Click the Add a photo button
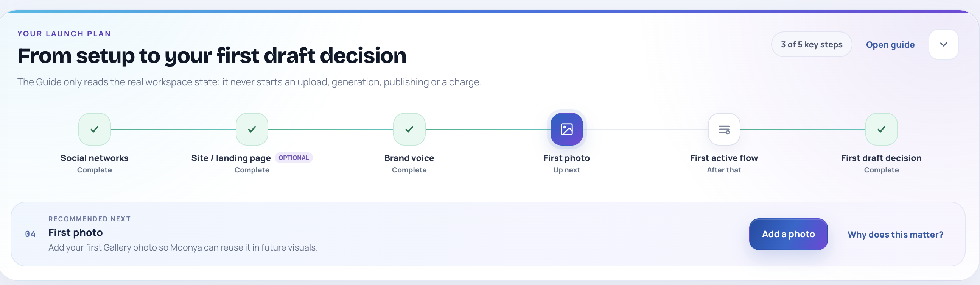Image resolution: width=980 pixels, height=285 pixels. (788, 234)
